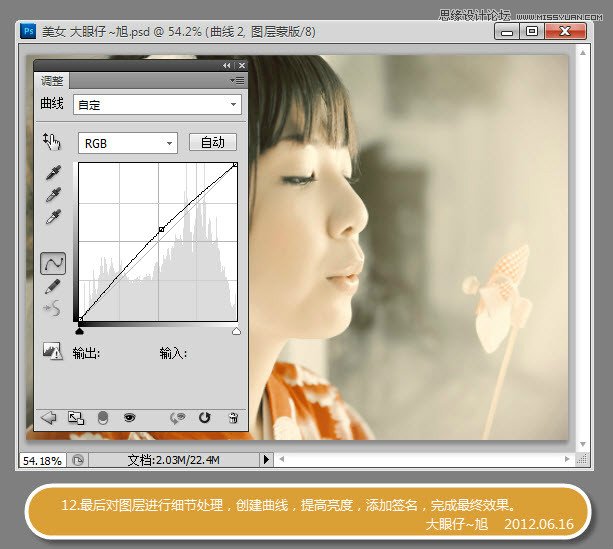Select the on-image targeted adjustment hand tool
Viewport: 613px width, 549px height.
[52, 142]
